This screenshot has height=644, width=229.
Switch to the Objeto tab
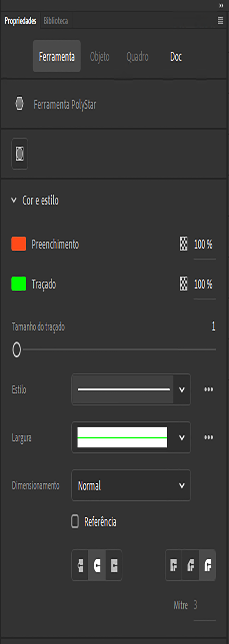pos(99,57)
